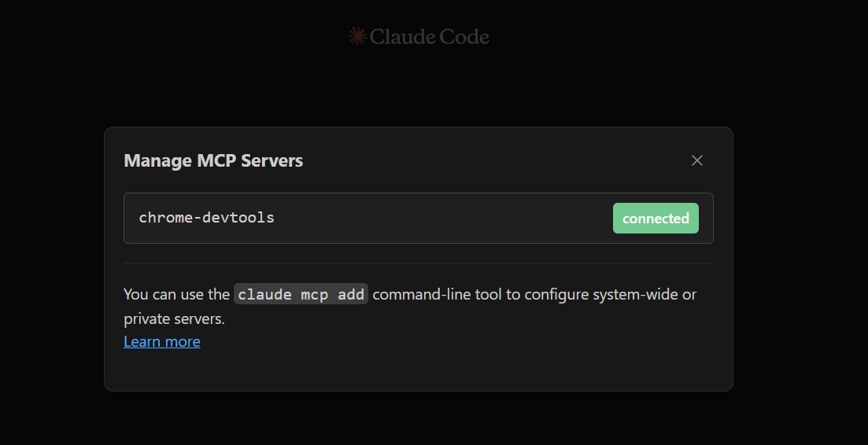This screenshot has width=868, height=445.
Task: Click the word "Code" in the header logo
Action: click(x=464, y=36)
